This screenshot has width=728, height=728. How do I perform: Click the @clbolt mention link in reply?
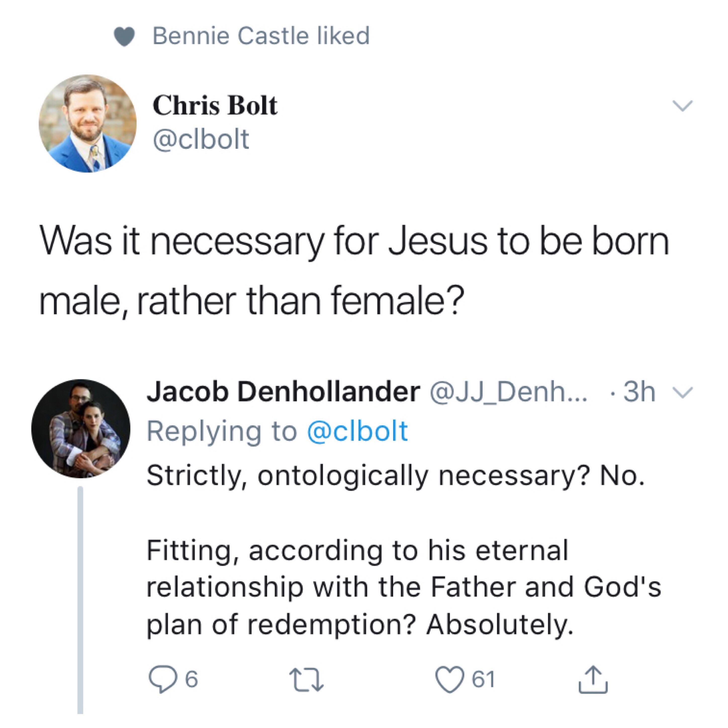pyautogui.click(x=358, y=431)
